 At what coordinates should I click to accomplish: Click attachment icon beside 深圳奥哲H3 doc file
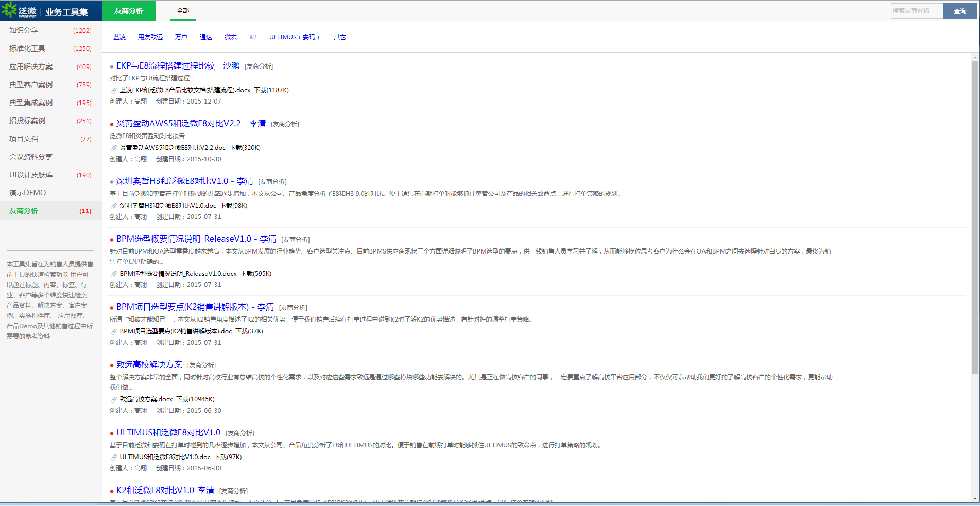click(114, 206)
